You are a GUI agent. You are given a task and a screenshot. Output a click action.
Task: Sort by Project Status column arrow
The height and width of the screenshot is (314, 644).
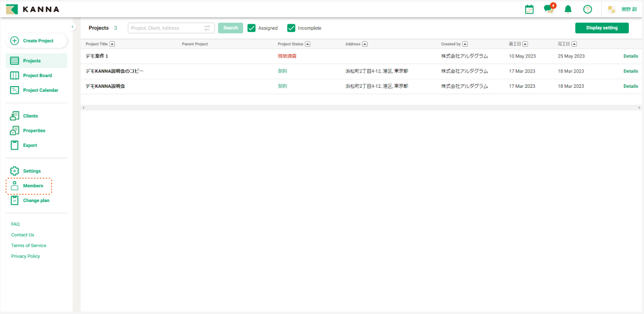(307, 44)
